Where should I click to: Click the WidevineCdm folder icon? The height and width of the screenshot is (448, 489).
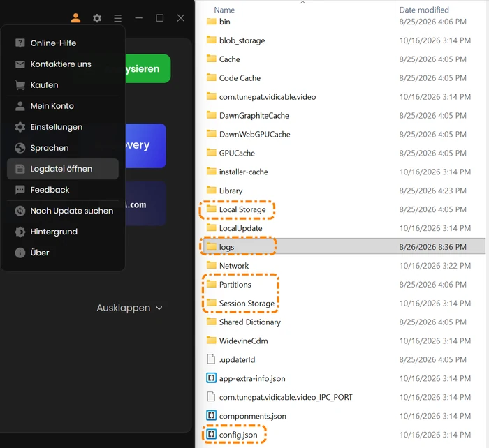(211, 341)
